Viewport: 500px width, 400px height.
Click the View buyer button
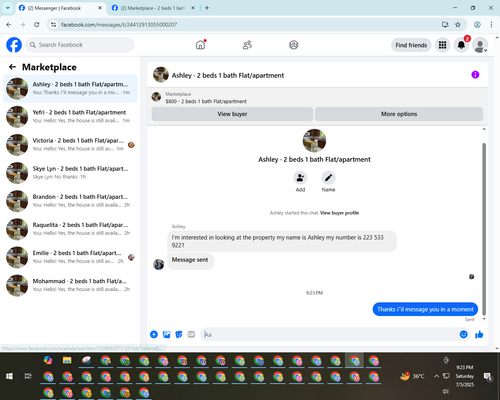[x=232, y=114]
